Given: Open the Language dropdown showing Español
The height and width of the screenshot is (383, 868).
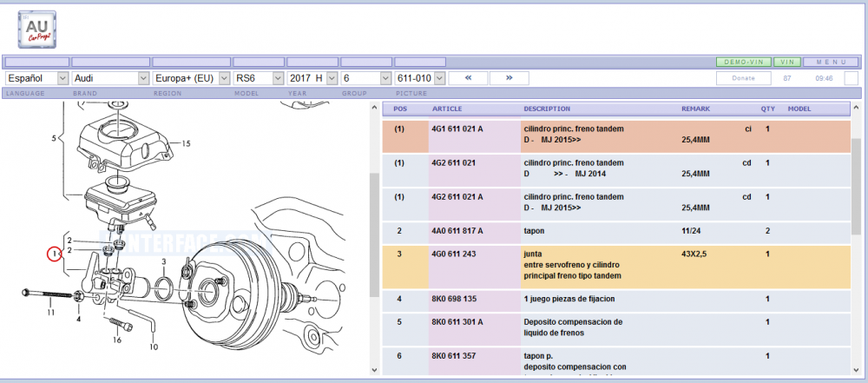Looking at the screenshot, I should pyautogui.click(x=37, y=79).
